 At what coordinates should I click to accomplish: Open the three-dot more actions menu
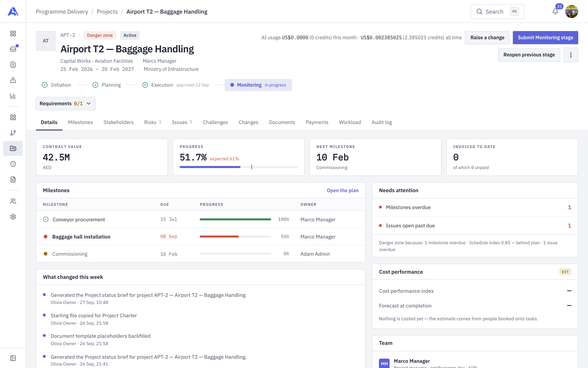coord(571,55)
